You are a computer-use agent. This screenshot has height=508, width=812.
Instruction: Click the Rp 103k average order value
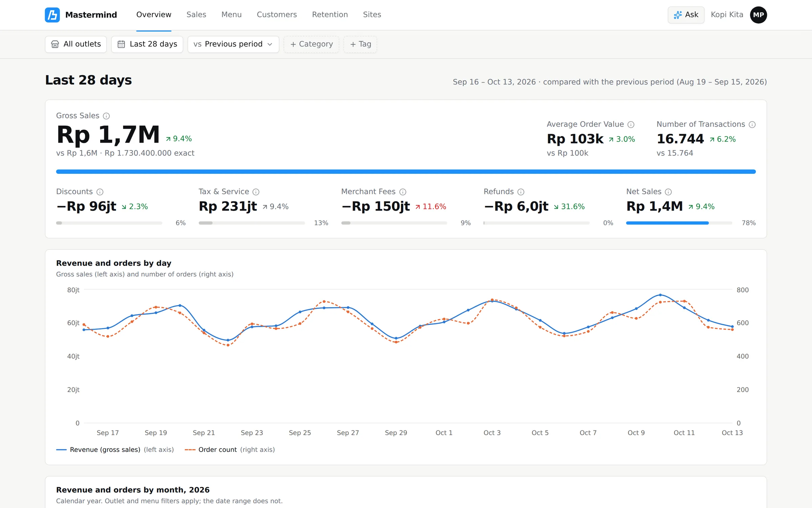point(575,139)
